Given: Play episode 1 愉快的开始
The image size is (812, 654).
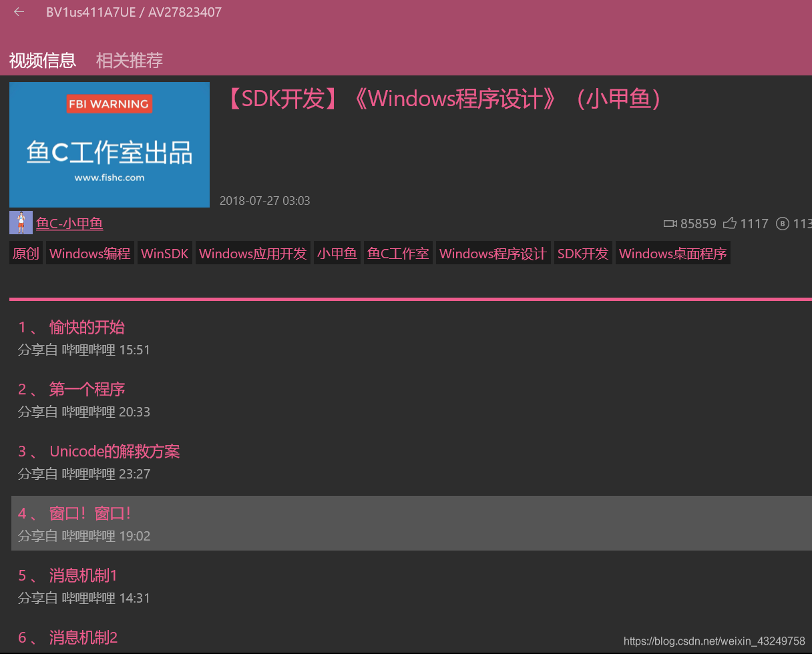Looking at the screenshot, I should [411, 337].
